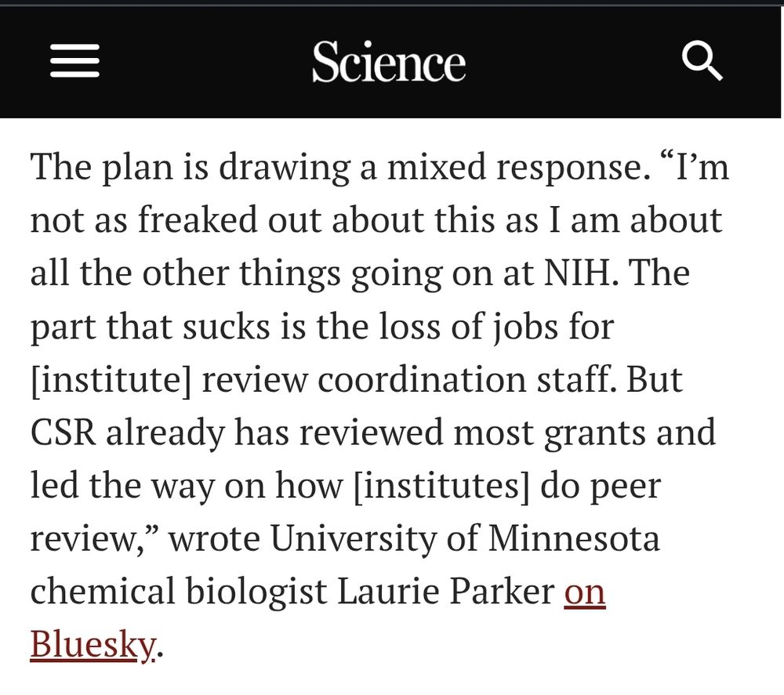Viewport: 784px width, 695px height.
Task: Follow the underlined 'on' link after Laurie Parker
Action: 585,591
